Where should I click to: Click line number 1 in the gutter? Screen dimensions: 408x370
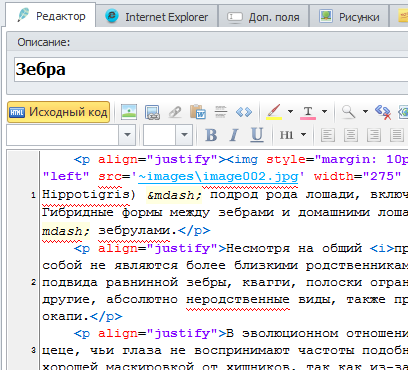pyautogui.click(x=33, y=195)
